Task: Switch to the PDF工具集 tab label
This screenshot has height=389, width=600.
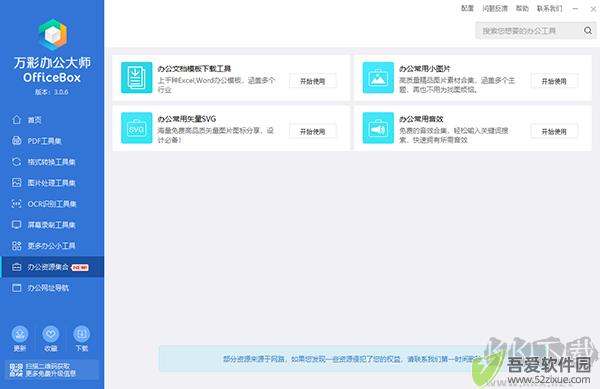Action: (44, 141)
